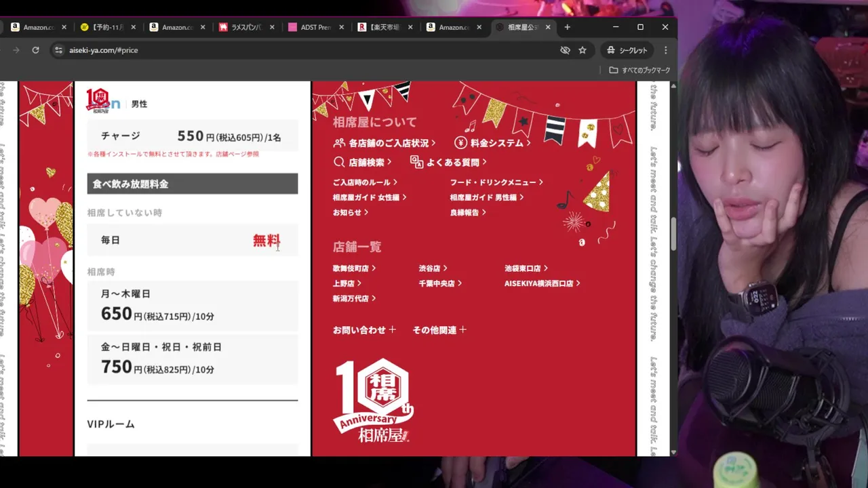Click the forward navigation arrow
The image size is (868, 488).
click(x=16, y=50)
